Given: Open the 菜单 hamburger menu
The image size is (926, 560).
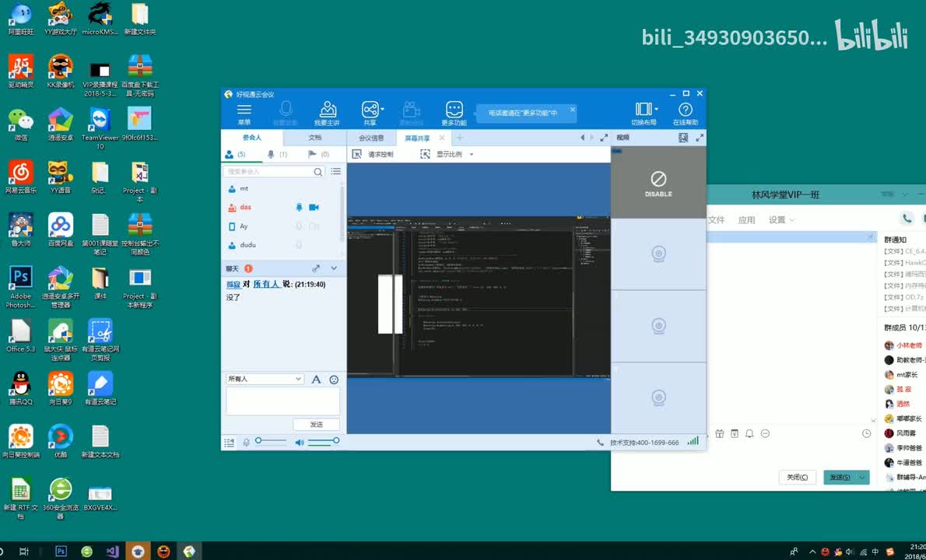Looking at the screenshot, I should [x=244, y=114].
